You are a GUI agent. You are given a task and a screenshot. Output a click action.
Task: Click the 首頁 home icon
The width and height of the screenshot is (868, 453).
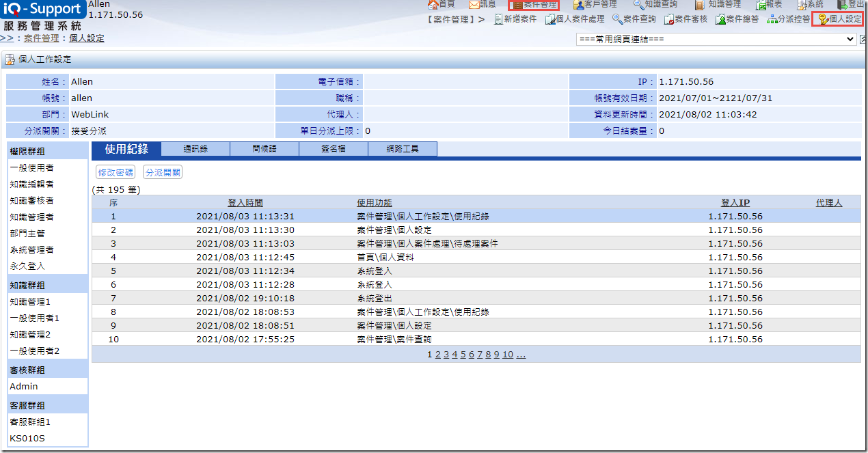(432, 4)
